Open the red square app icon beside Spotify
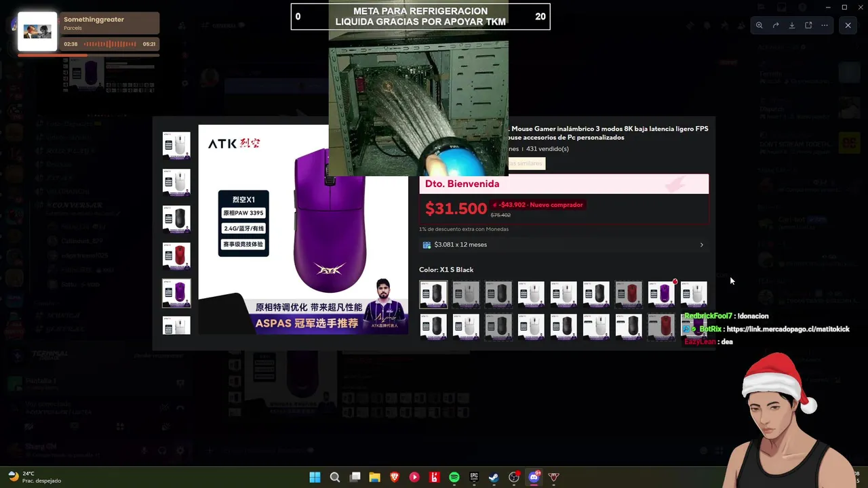Viewport: 868px width, 488px height. [434, 477]
